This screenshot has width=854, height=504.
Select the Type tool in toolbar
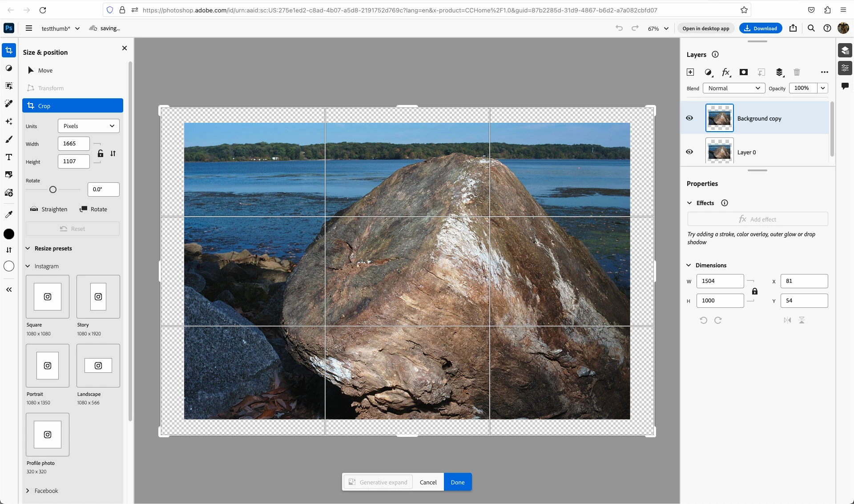(8, 157)
